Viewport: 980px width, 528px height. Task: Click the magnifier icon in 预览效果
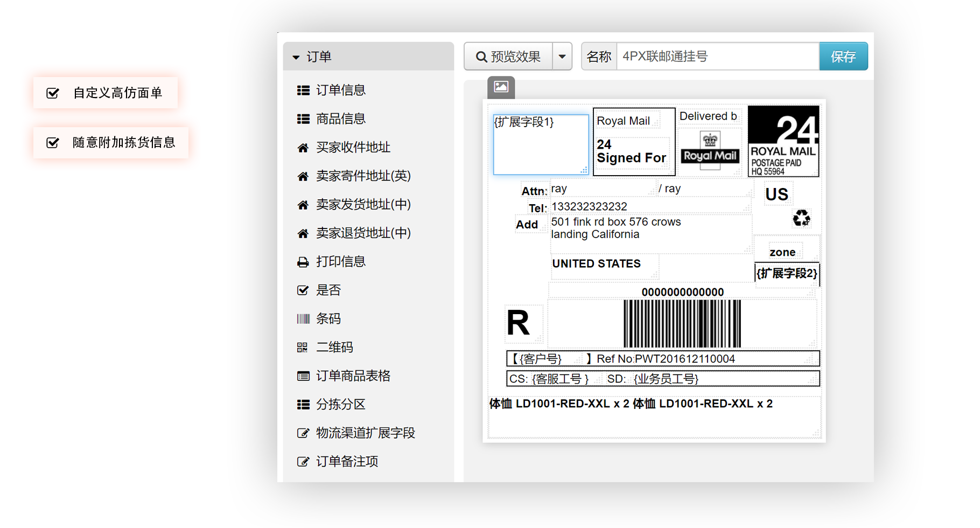coord(481,57)
